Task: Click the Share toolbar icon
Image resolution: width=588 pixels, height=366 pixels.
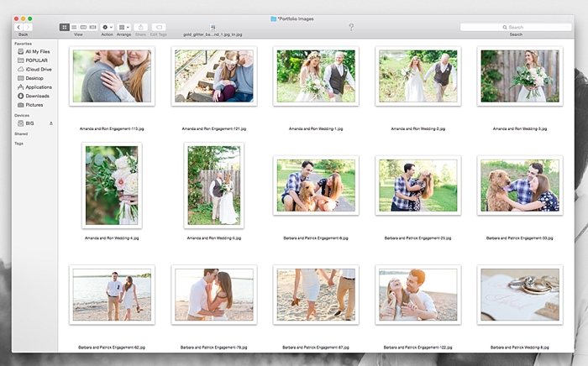Action: [x=140, y=28]
